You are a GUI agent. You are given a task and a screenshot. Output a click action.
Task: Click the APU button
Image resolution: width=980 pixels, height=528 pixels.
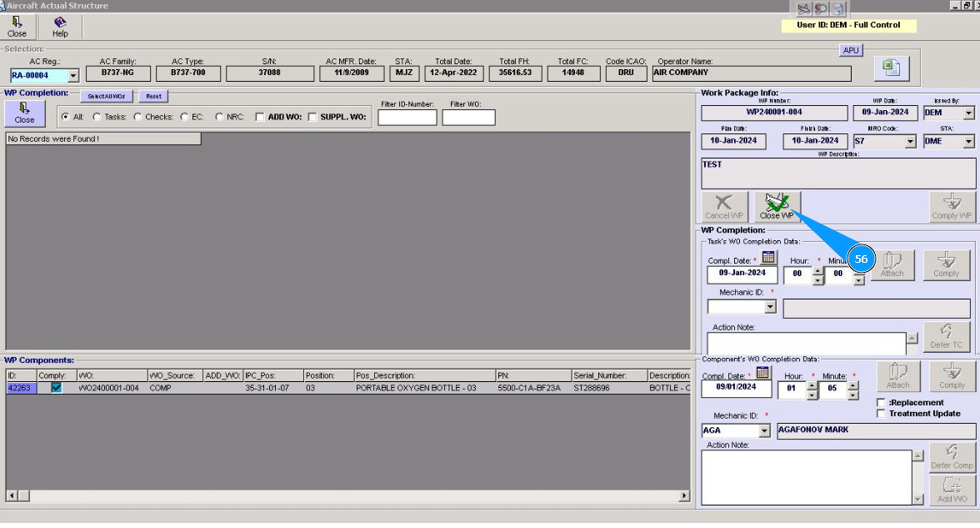(851, 50)
